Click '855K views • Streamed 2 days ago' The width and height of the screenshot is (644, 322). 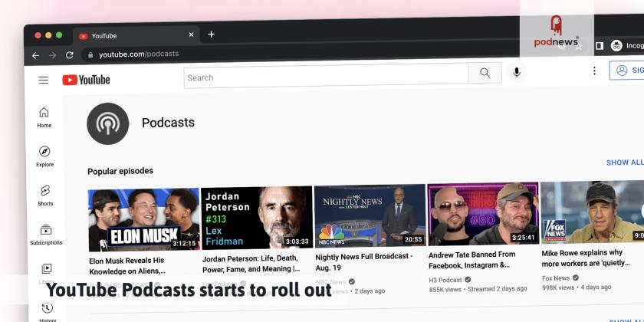click(478, 289)
